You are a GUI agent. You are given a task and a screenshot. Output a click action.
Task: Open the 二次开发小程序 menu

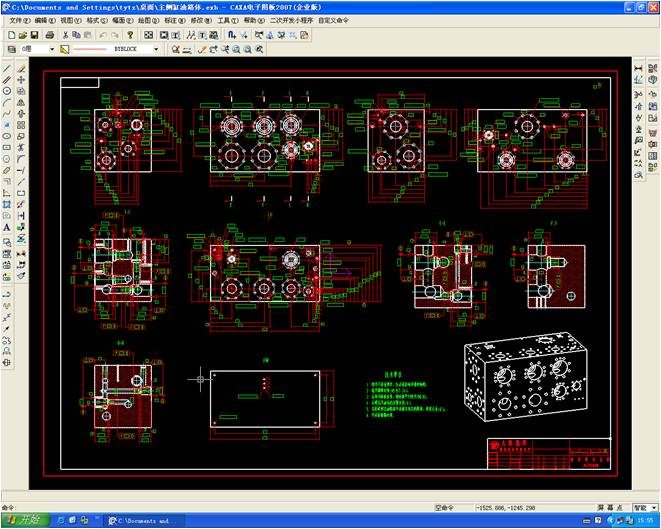pyautogui.click(x=292, y=20)
